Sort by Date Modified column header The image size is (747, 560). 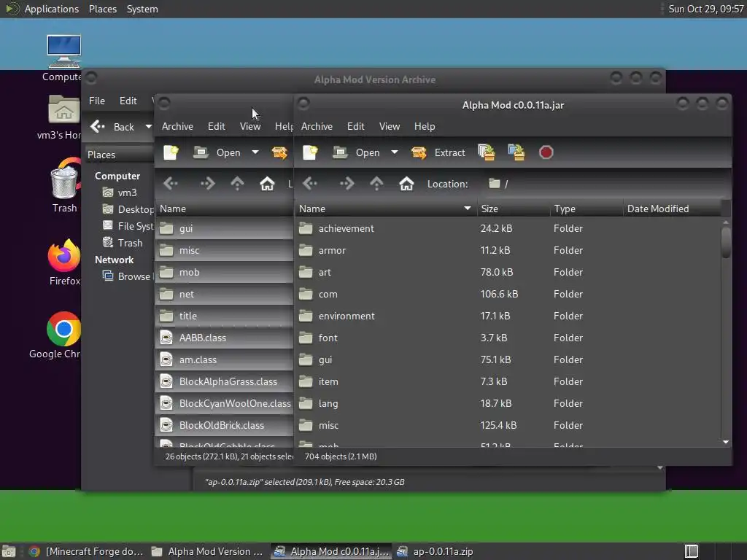coord(672,209)
